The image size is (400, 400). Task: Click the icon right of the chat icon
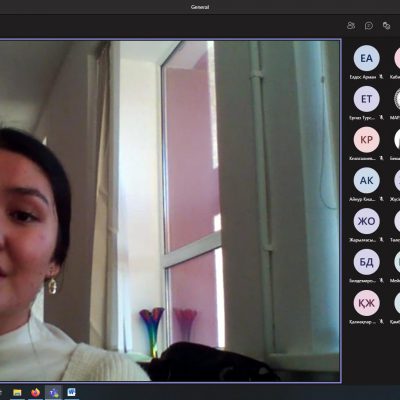[387, 25]
